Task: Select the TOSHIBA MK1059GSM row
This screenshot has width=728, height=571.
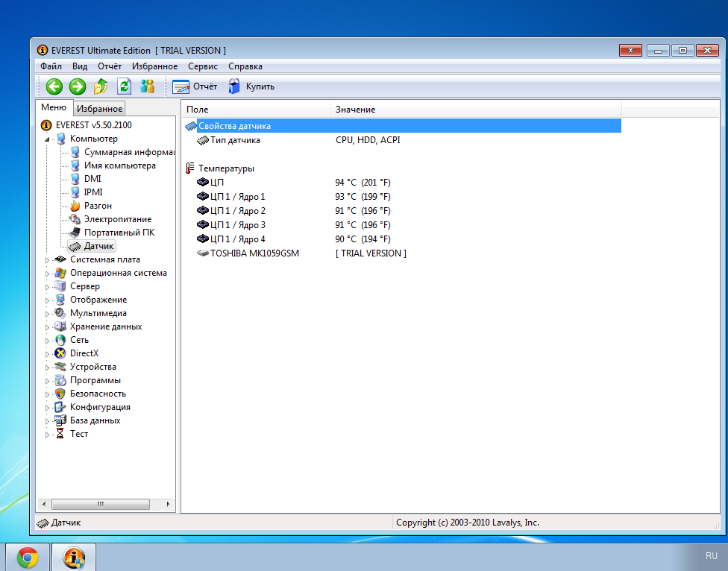Action: (x=403, y=253)
